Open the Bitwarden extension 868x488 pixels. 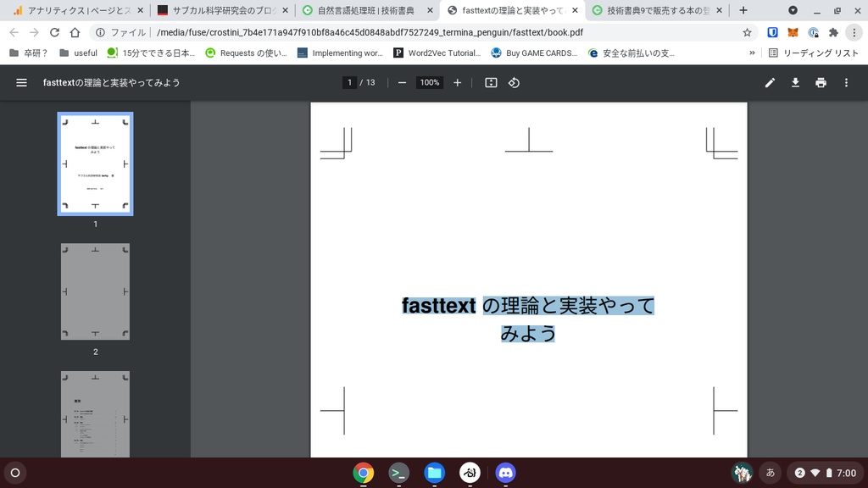coord(771,31)
